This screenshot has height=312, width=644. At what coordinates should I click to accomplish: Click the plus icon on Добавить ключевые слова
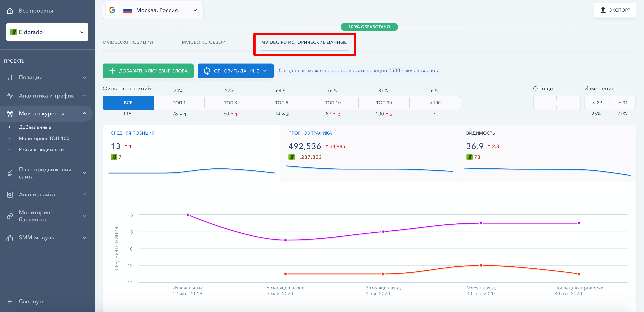[112, 71]
